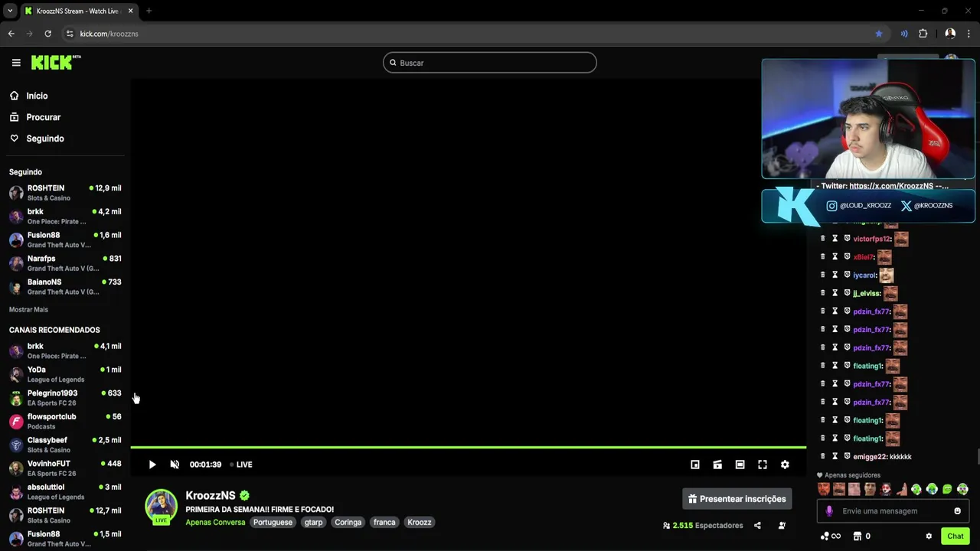Select the Kroozz tag
This screenshot has height=551, width=980.
pyautogui.click(x=420, y=523)
